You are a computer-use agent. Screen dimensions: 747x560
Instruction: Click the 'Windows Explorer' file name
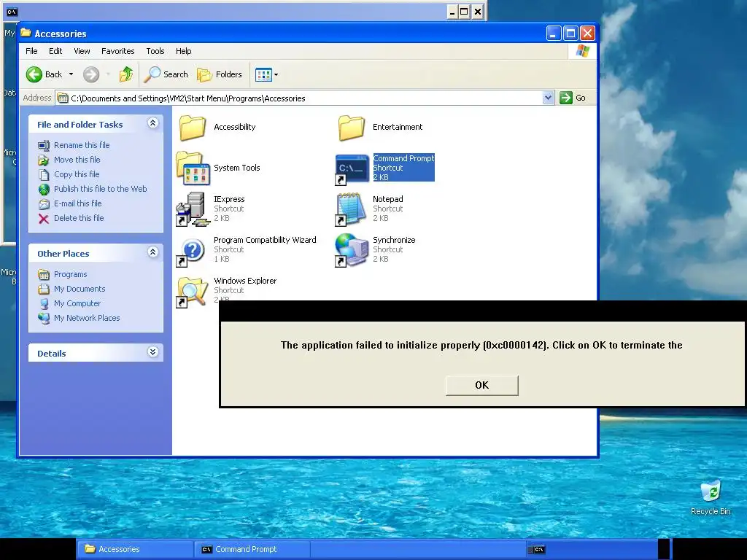245,281
